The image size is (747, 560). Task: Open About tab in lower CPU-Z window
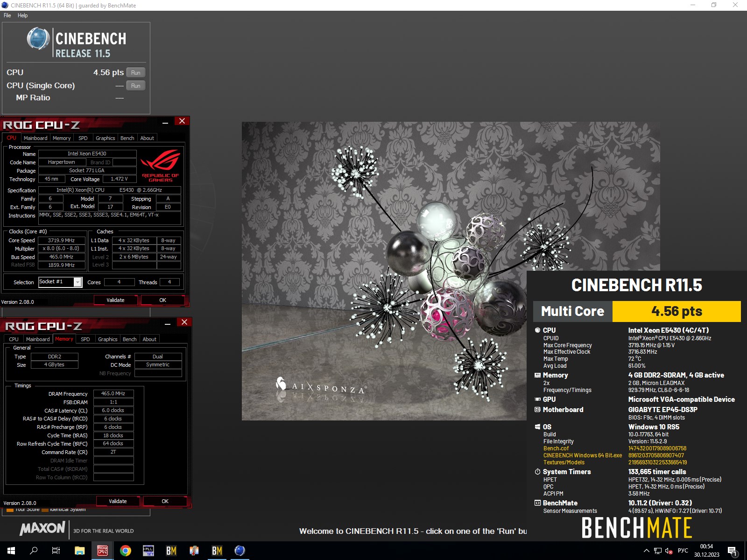click(149, 339)
